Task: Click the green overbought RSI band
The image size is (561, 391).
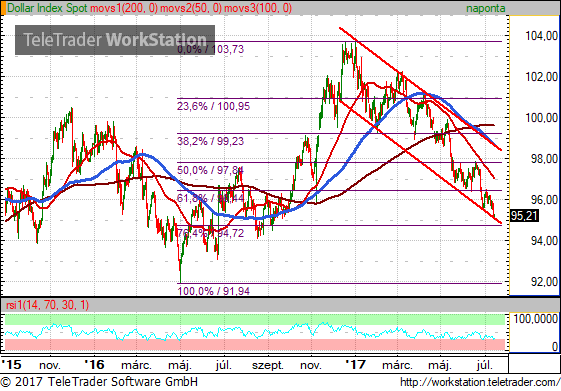Action: point(255,319)
